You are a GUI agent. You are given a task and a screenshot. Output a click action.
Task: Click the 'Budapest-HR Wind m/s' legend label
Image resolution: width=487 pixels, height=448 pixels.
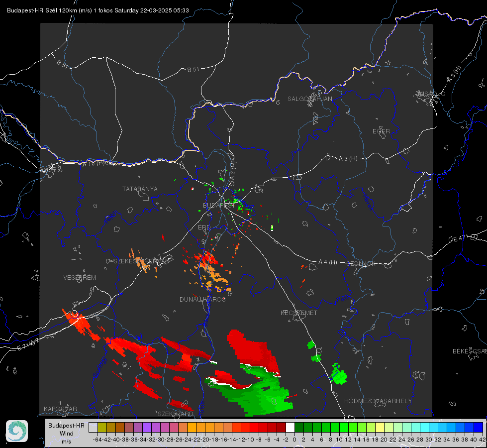tap(66, 434)
